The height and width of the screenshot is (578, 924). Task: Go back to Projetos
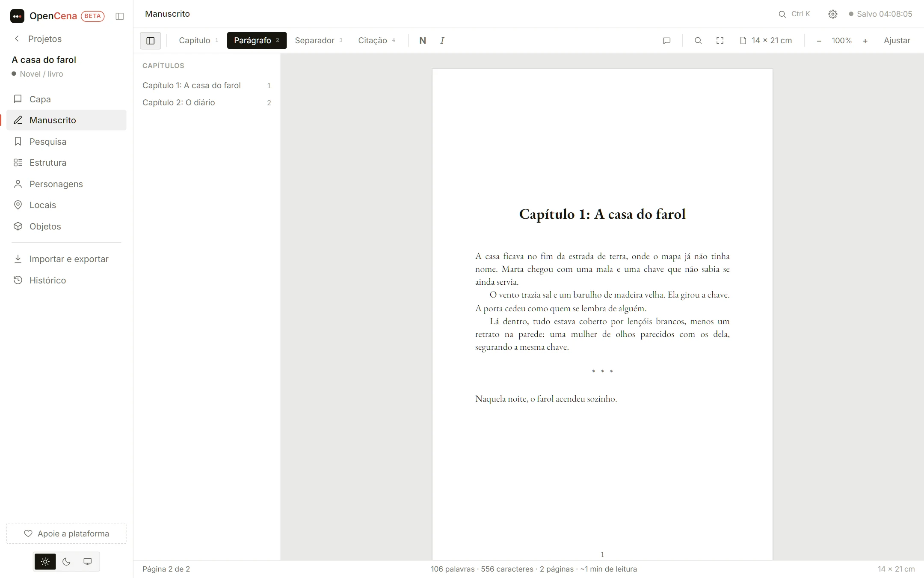click(x=38, y=39)
